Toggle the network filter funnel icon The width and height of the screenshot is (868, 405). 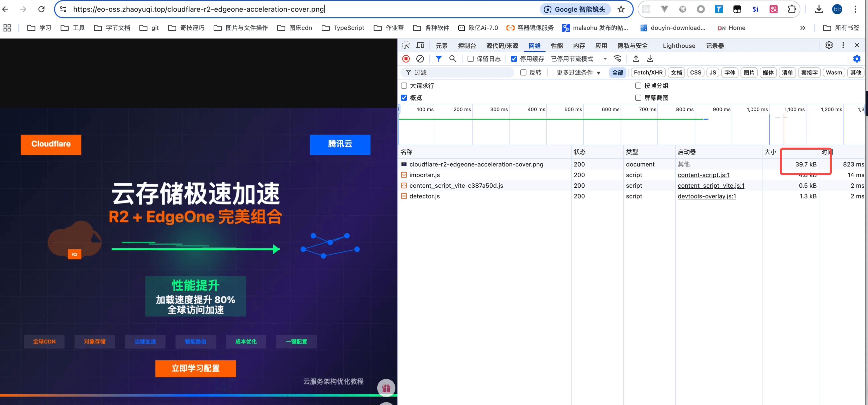[x=438, y=59]
